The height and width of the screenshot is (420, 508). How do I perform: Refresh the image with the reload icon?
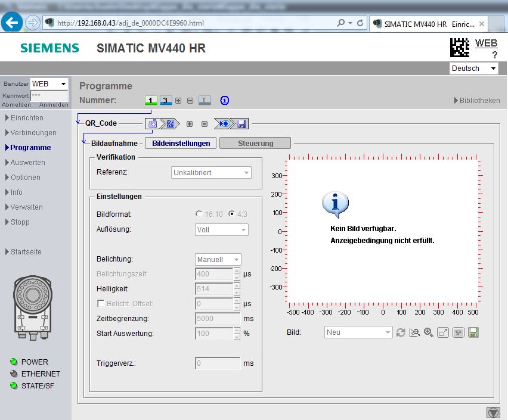click(x=401, y=332)
